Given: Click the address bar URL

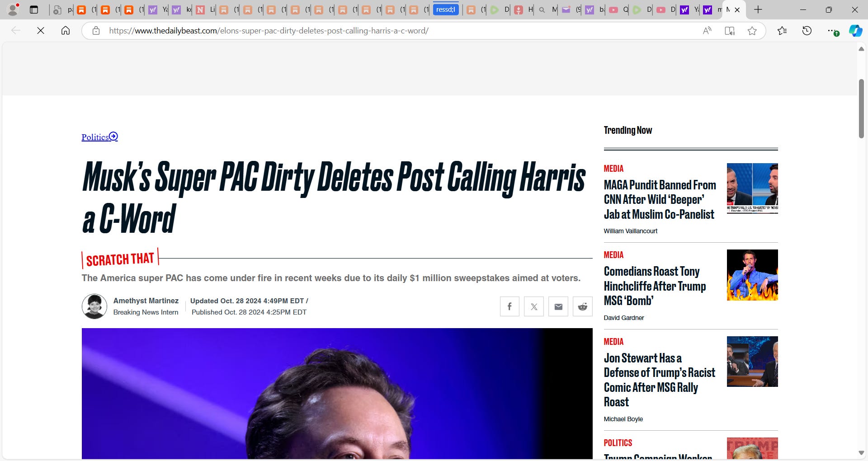Looking at the screenshot, I should [269, 31].
